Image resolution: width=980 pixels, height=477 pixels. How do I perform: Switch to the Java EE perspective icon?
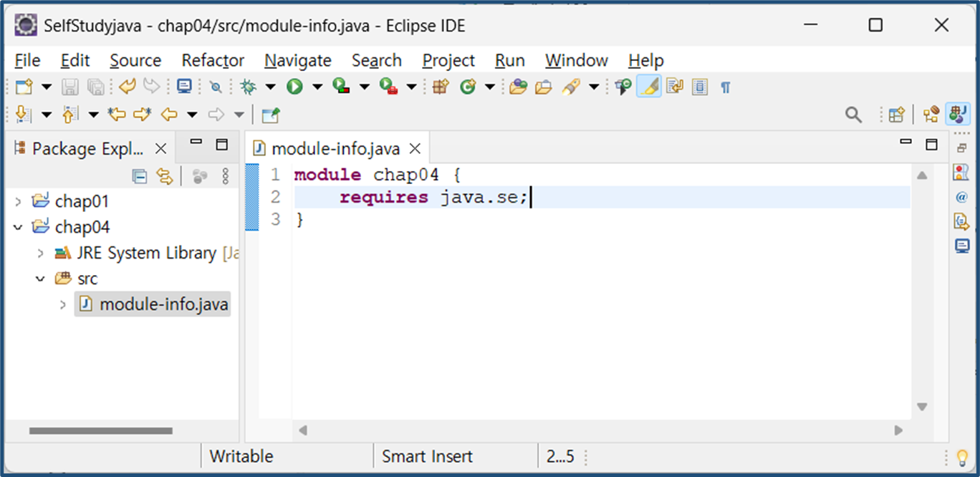pyautogui.click(x=931, y=114)
